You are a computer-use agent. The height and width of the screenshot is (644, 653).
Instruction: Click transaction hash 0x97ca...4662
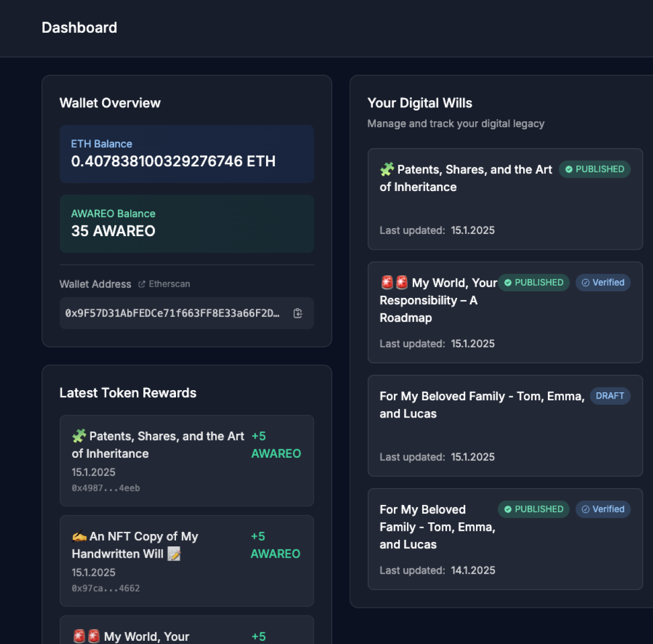click(106, 588)
